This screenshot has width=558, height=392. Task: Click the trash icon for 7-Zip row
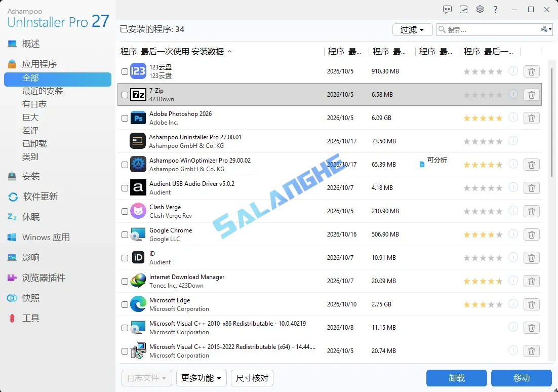coord(531,95)
